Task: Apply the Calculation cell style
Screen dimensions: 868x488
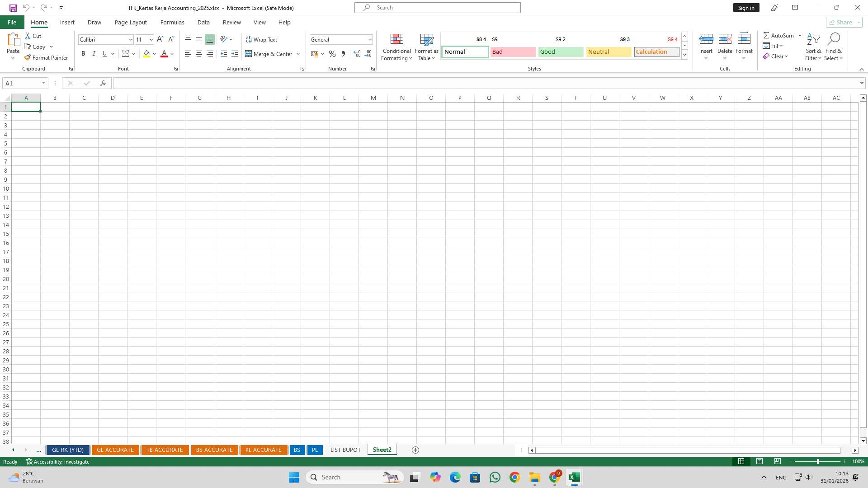Action: click(656, 52)
